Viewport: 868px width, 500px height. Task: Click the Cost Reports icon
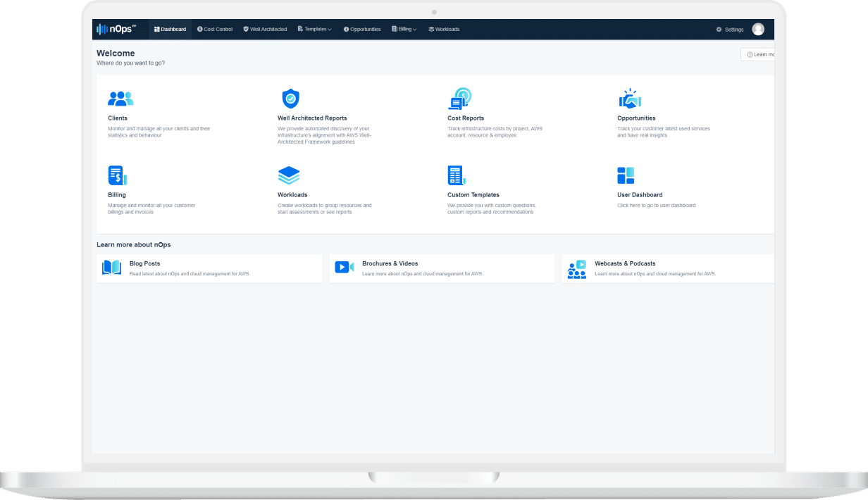(x=459, y=98)
